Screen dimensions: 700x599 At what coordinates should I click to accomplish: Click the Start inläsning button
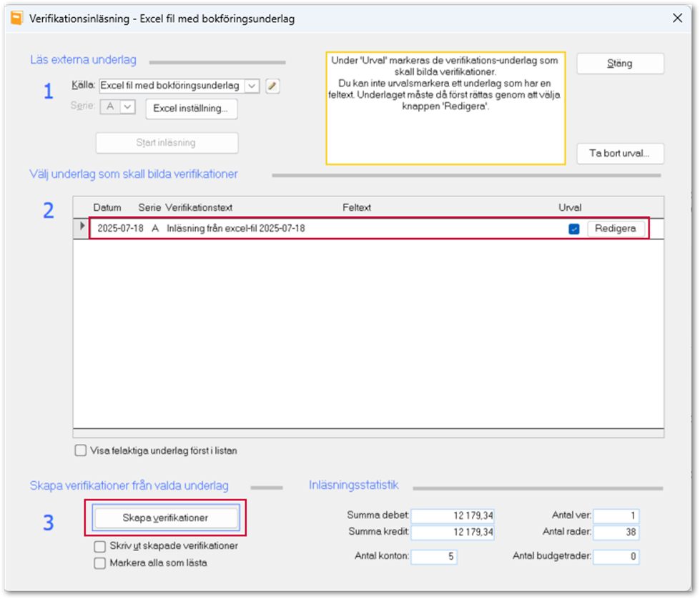tap(167, 143)
